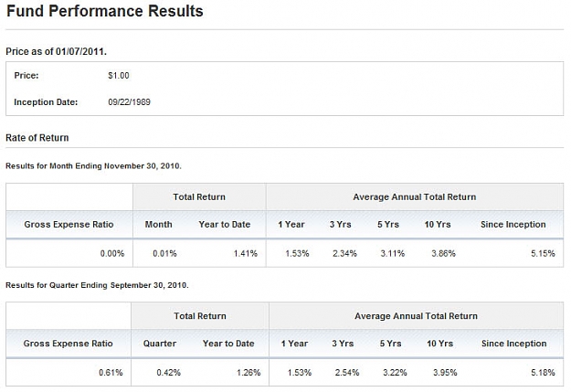Select the 5.18% since inception value
571x392 pixels.
point(543,373)
